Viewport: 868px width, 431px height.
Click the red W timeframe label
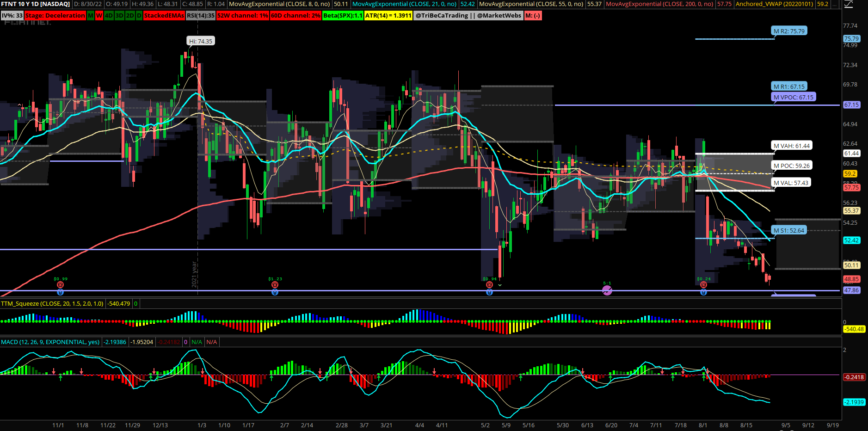[x=99, y=15]
